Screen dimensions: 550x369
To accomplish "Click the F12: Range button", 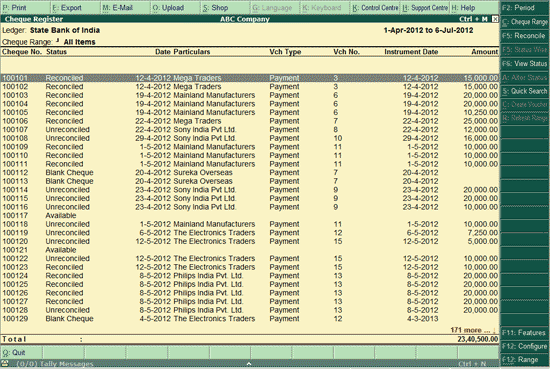I will coord(524,360).
